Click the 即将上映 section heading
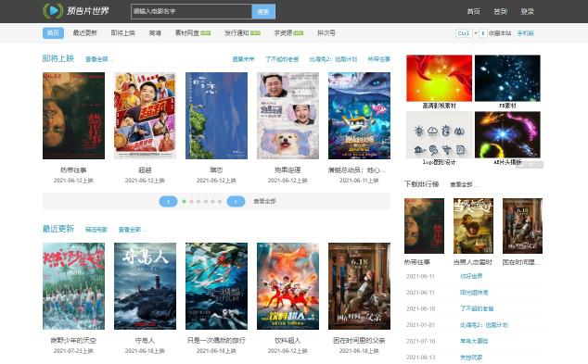 coord(58,58)
